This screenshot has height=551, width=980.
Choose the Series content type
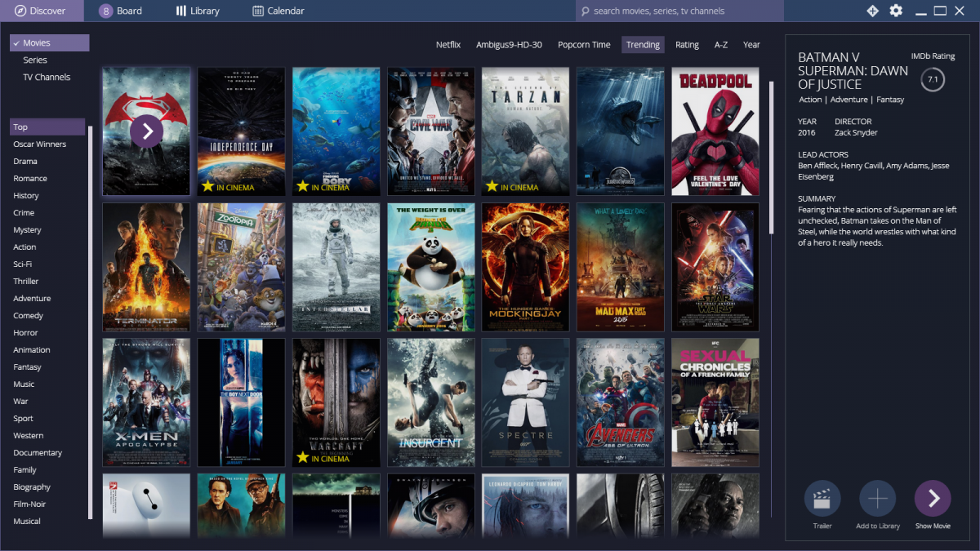[x=35, y=60]
